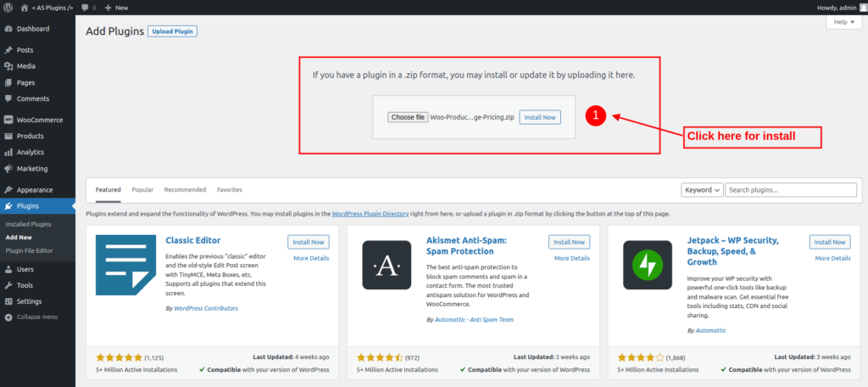
Task: Click the Media icon in sidebar
Action: tap(8, 66)
